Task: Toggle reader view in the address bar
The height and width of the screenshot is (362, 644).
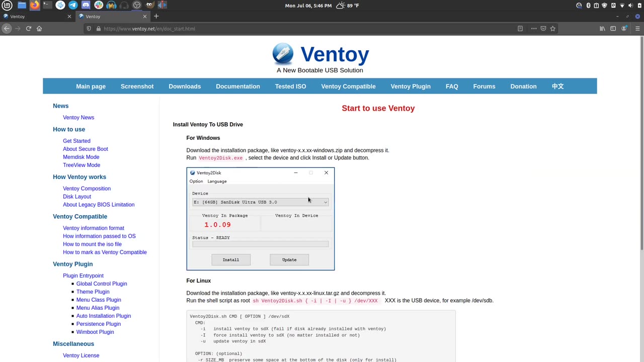Action: [520, 29]
